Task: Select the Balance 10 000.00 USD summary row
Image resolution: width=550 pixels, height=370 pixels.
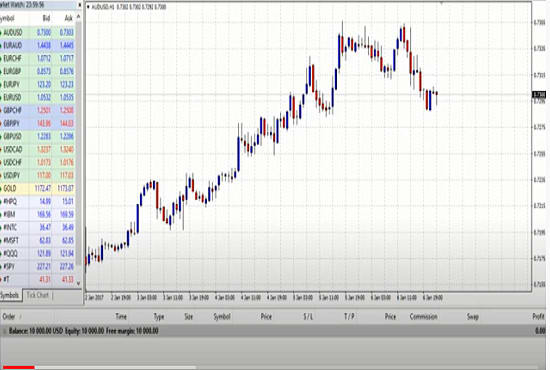Action: point(274,331)
